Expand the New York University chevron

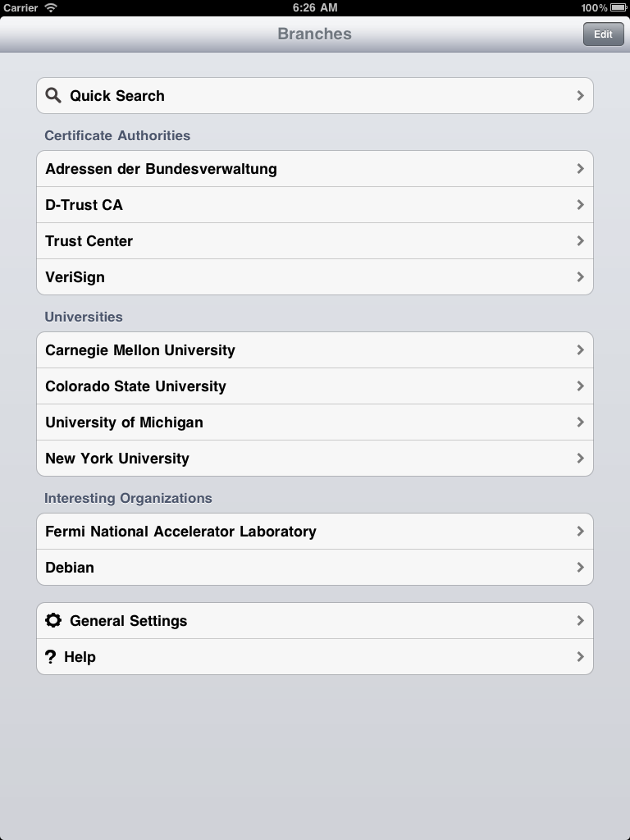580,458
